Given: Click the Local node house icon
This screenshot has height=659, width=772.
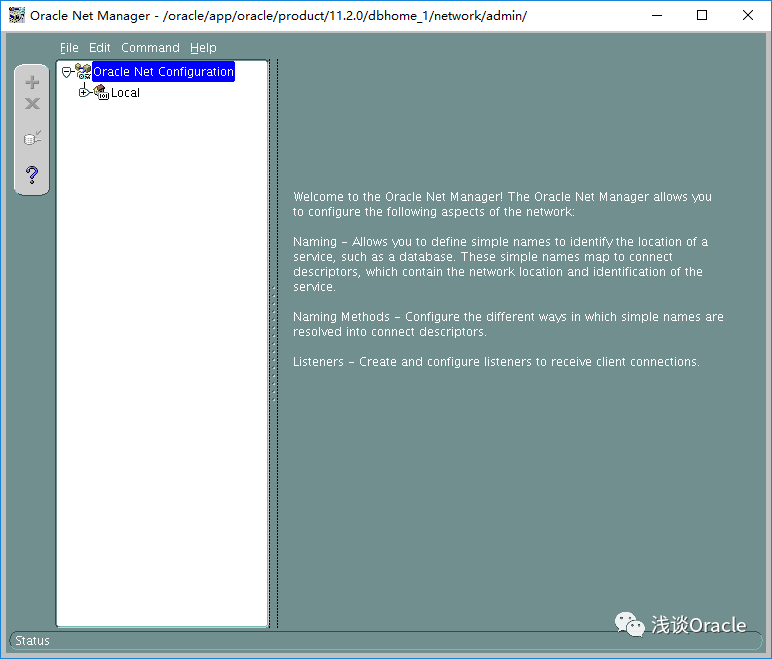Looking at the screenshot, I should (x=101, y=92).
